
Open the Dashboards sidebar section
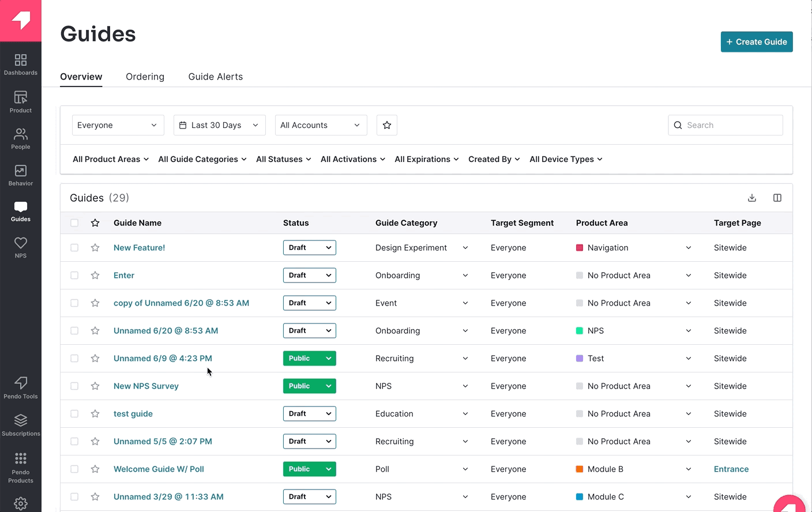[x=21, y=65]
